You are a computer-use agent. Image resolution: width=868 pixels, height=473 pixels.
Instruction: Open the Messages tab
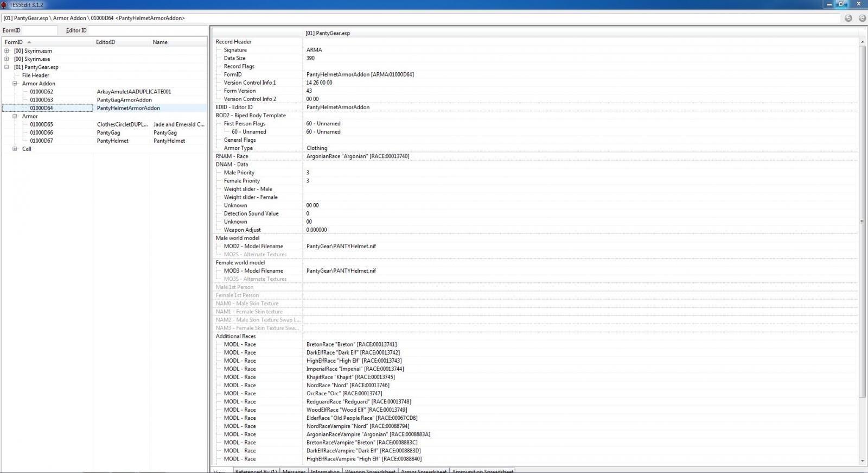point(293,470)
